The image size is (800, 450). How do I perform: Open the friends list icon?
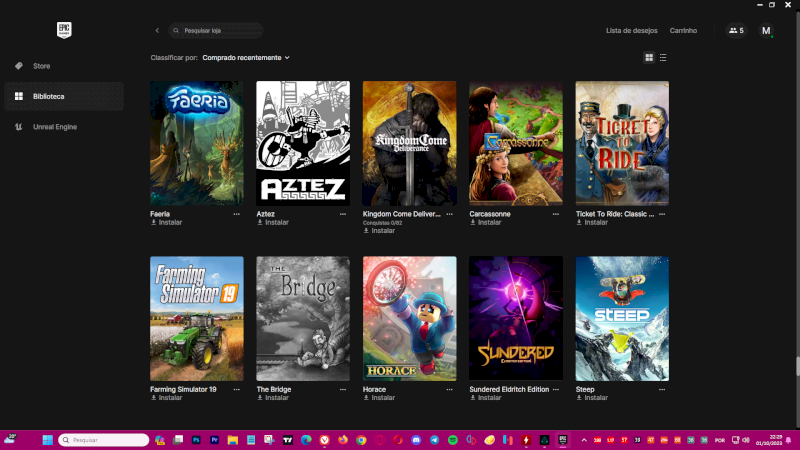736,31
